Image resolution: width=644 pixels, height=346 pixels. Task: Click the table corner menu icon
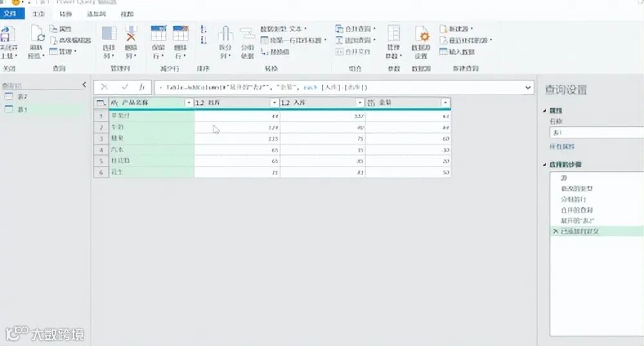coord(101,103)
